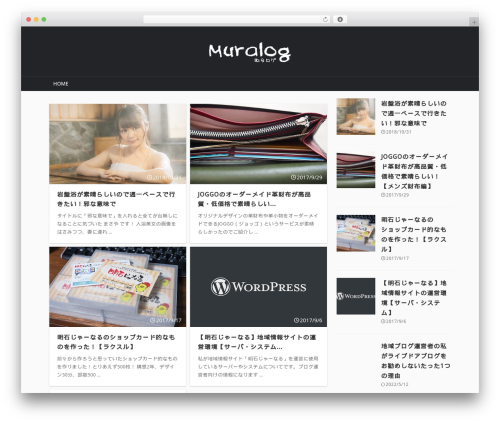This screenshot has width=500, height=423.
Task: Open the large WordPress logo article image
Action: click(258, 287)
